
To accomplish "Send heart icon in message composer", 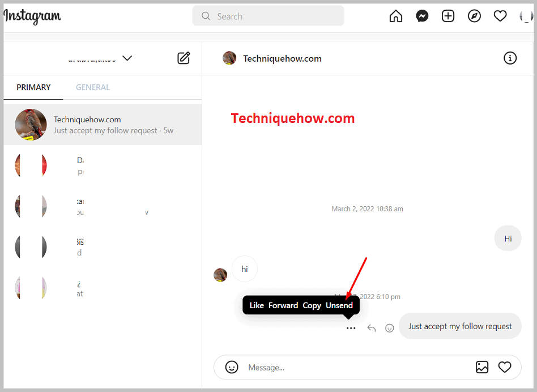I will click(505, 367).
